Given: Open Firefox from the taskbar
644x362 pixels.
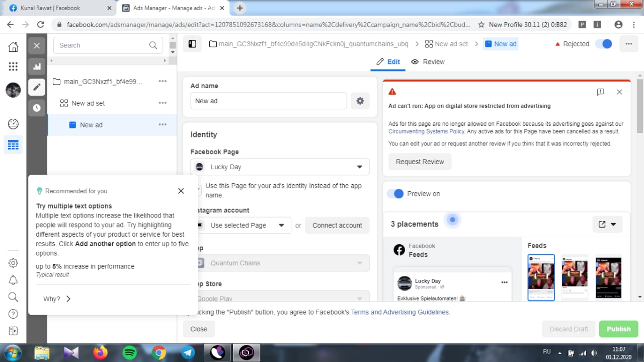Looking at the screenshot, I should coord(100,352).
